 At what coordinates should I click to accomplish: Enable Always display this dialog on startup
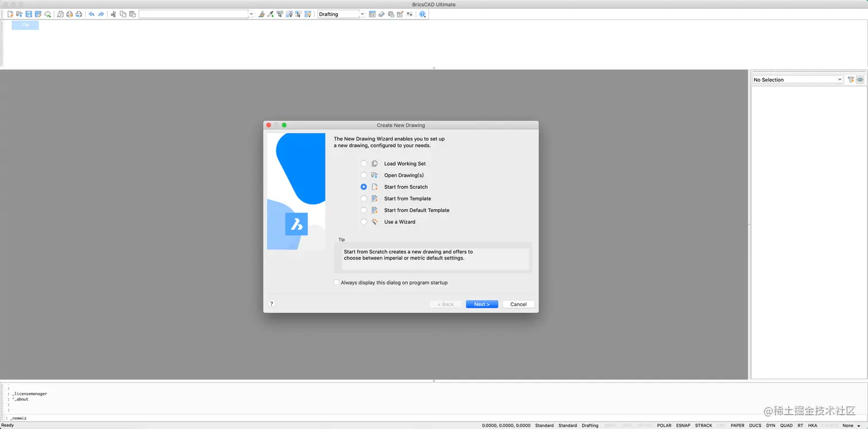336,283
